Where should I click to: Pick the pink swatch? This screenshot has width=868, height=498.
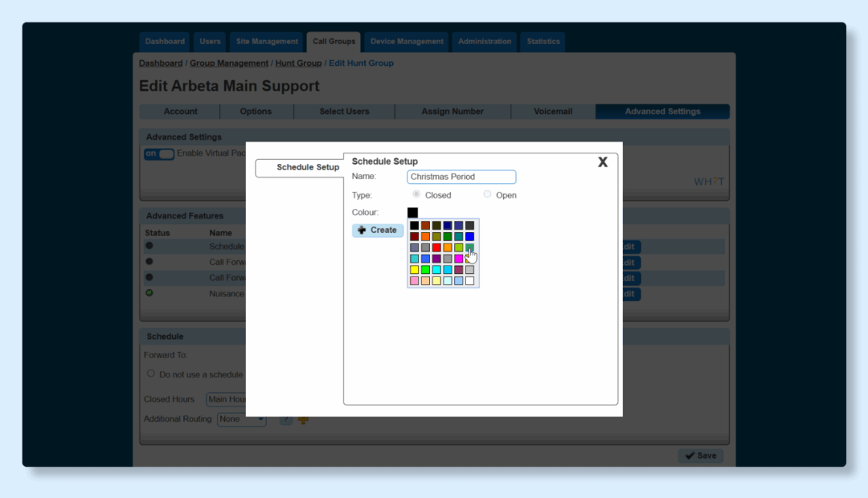[x=414, y=280]
